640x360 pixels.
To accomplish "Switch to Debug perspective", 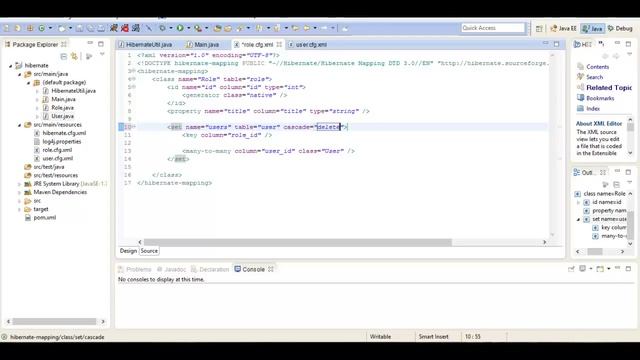I will [x=620, y=28].
